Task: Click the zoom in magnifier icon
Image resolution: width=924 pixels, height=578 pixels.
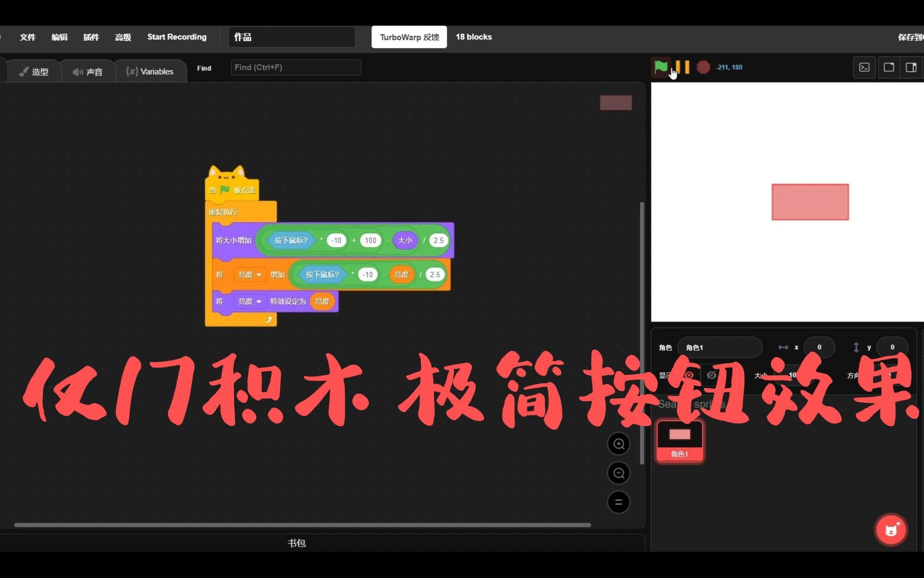Action: click(x=619, y=444)
